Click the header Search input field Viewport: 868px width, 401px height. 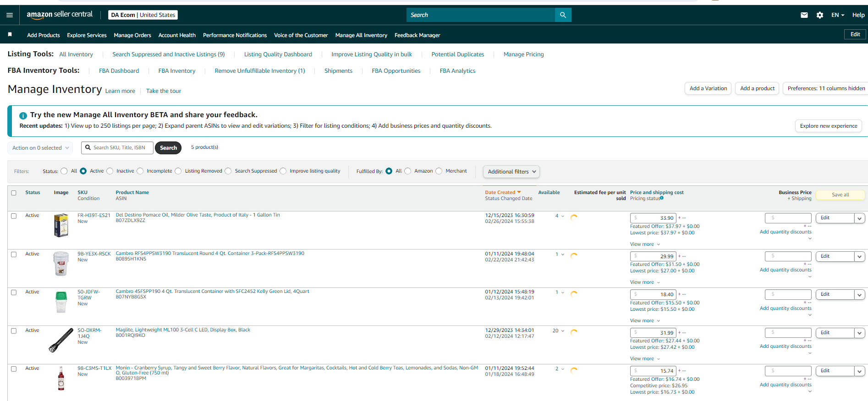[480, 15]
